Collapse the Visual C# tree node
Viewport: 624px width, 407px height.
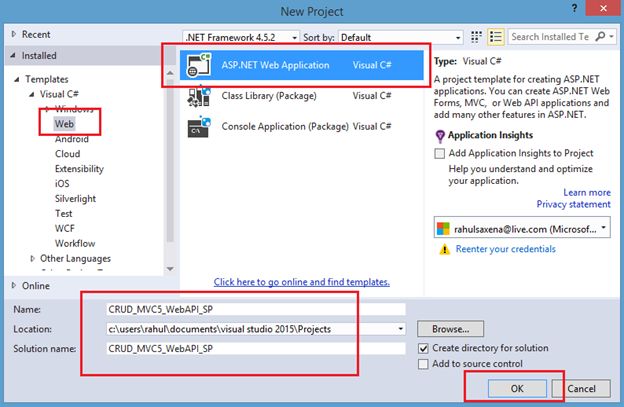[31, 94]
